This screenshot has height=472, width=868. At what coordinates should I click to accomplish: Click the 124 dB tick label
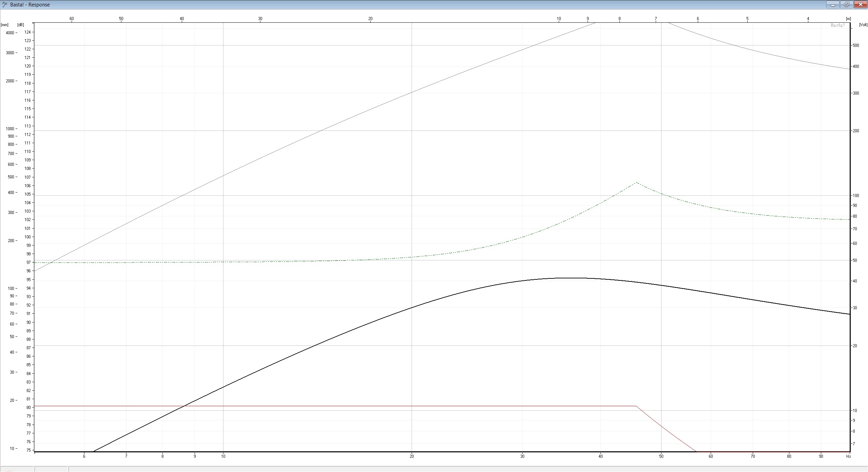click(x=28, y=32)
